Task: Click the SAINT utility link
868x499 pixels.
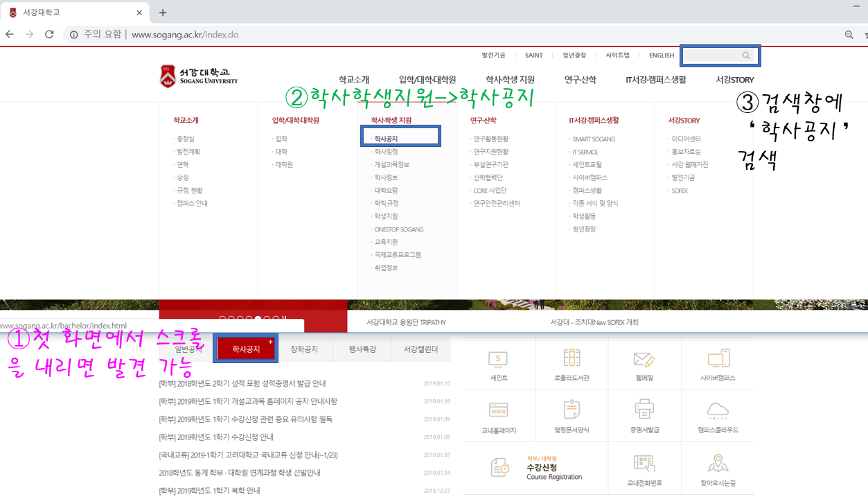Action: click(x=533, y=55)
